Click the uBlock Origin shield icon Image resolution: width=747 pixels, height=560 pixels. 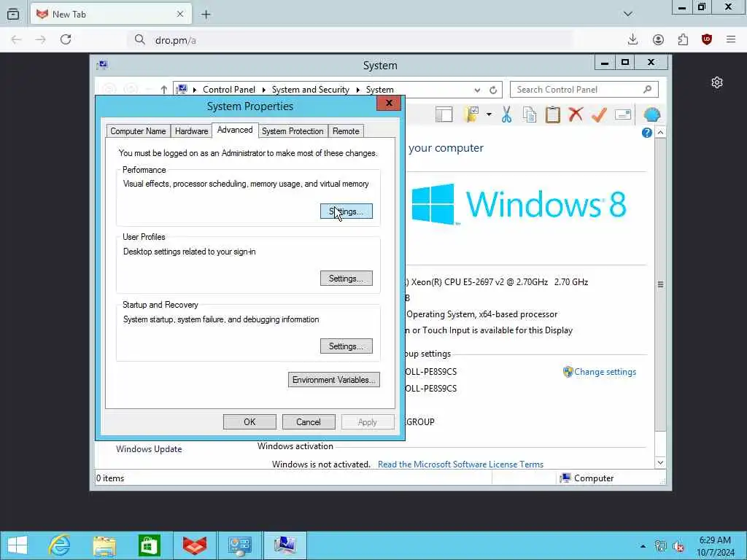pos(707,39)
